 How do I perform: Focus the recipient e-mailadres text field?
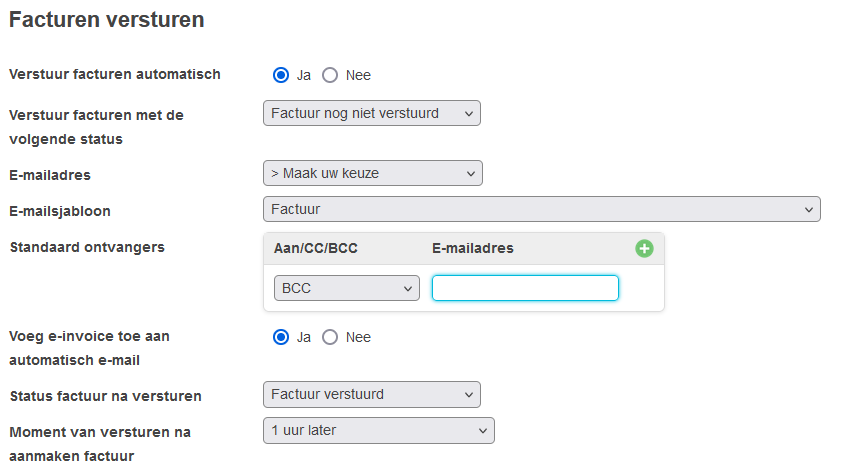pos(525,288)
